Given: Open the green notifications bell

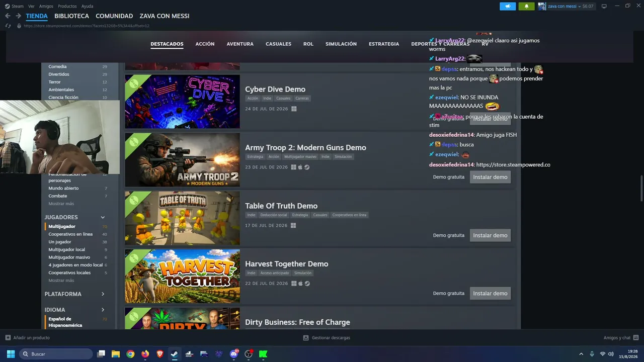Looking at the screenshot, I should 526,6.
